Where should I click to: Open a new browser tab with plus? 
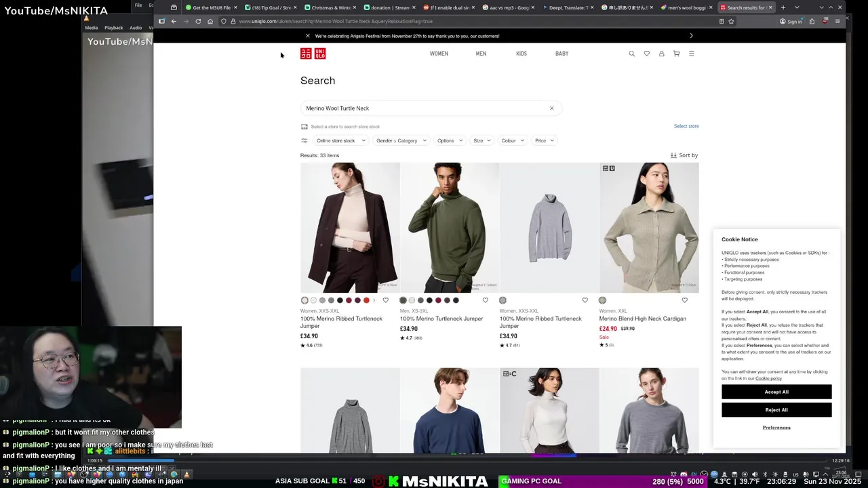(783, 7)
